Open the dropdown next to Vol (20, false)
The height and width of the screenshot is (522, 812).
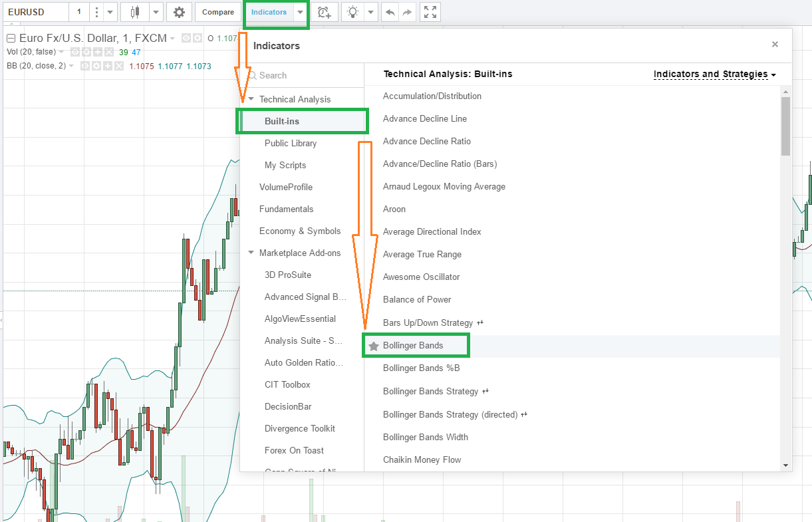click(x=61, y=52)
